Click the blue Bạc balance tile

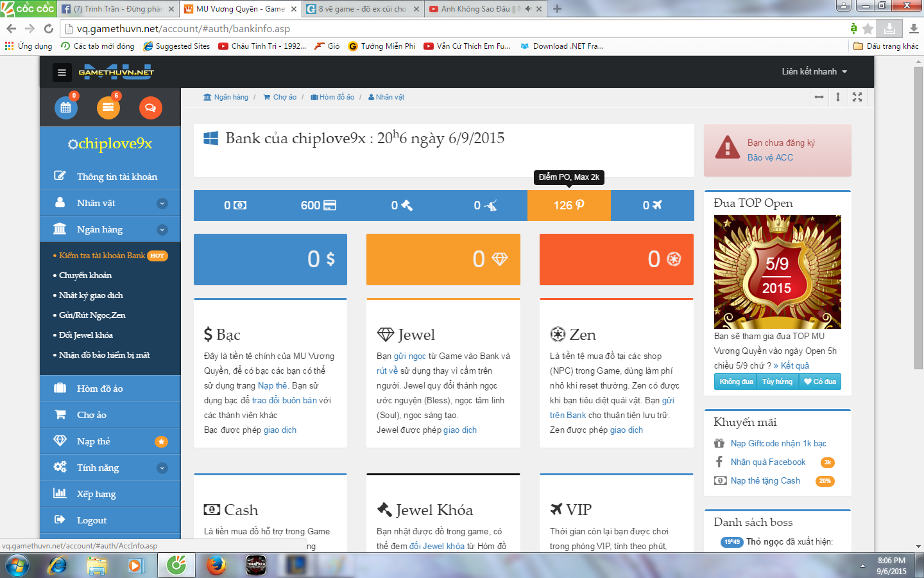coord(270,259)
